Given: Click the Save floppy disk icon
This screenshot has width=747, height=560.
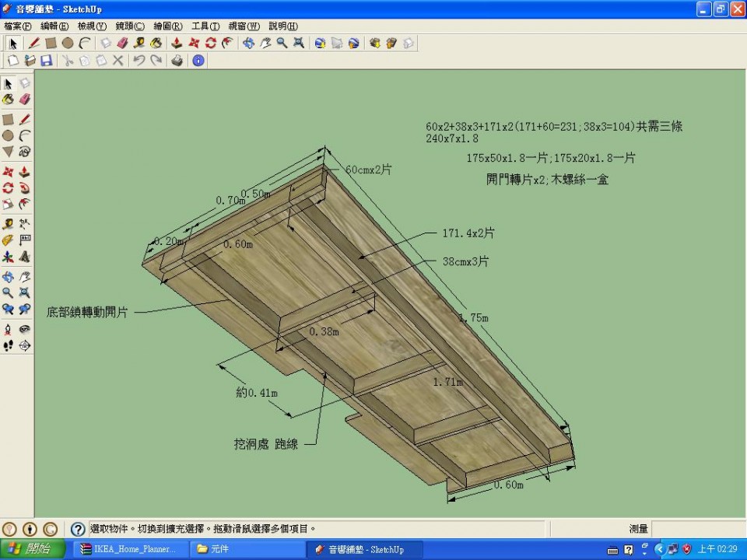Looking at the screenshot, I should coord(47,61).
